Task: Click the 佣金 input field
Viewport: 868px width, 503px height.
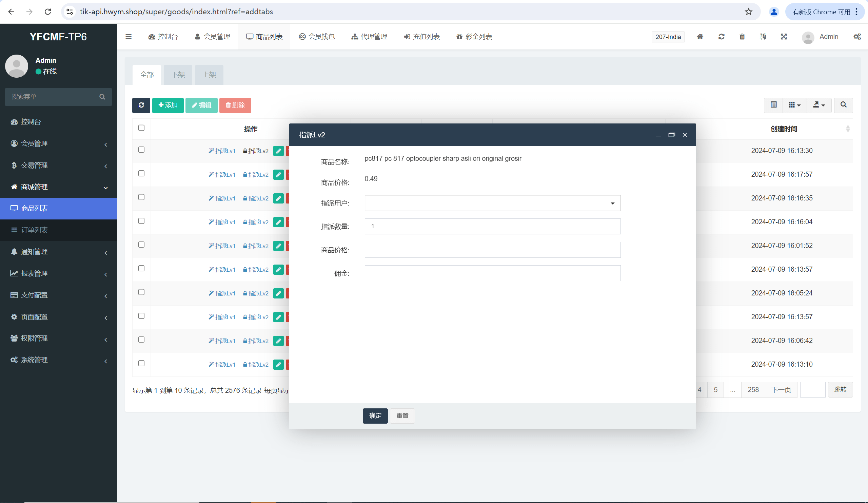Action: coord(492,273)
